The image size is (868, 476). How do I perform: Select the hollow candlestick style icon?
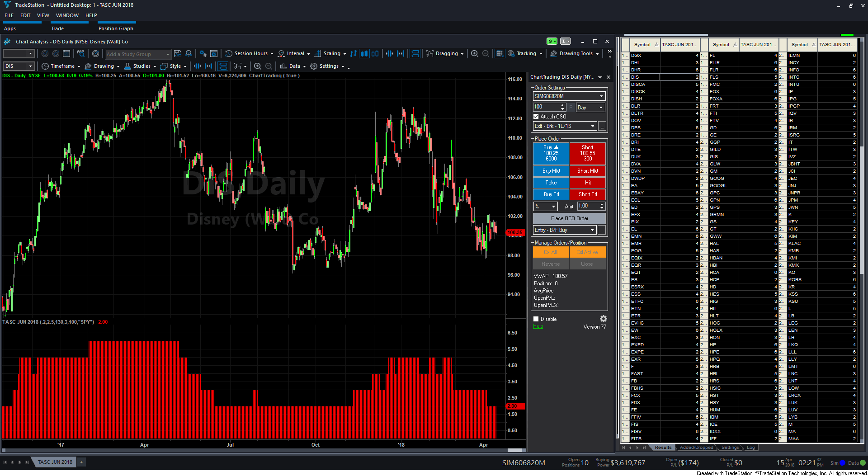375,54
